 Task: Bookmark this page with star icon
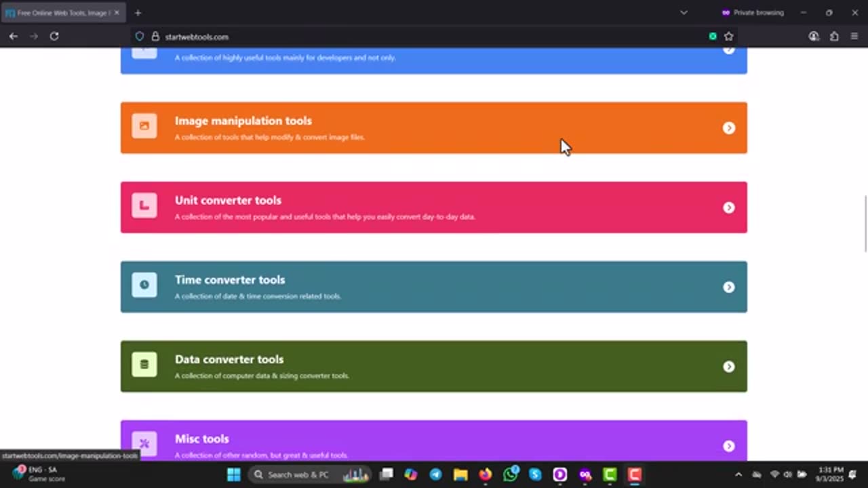pos(729,37)
